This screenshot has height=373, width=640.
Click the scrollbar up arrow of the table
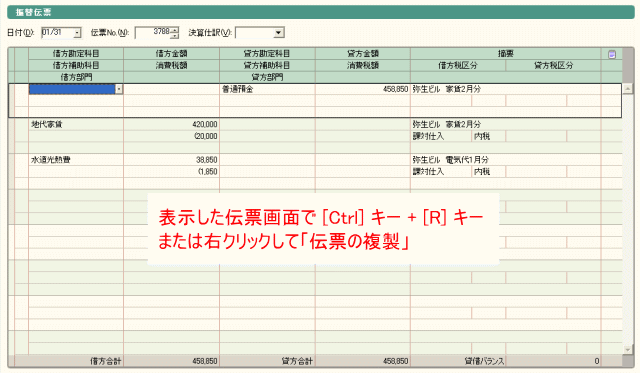coord(628,88)
